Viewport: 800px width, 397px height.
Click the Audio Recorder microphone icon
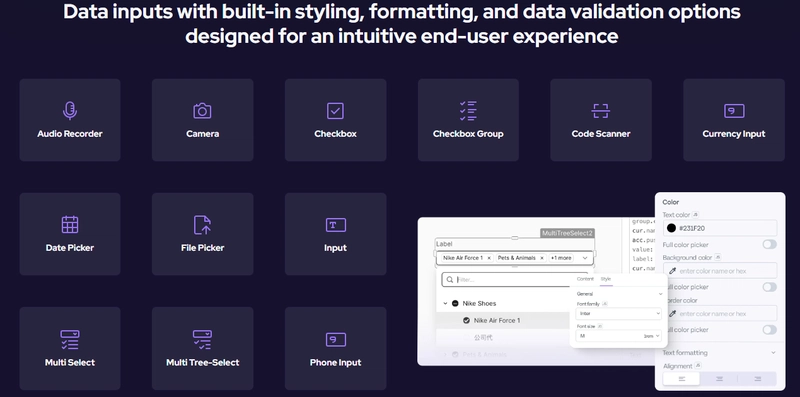[x=70, y=110]
